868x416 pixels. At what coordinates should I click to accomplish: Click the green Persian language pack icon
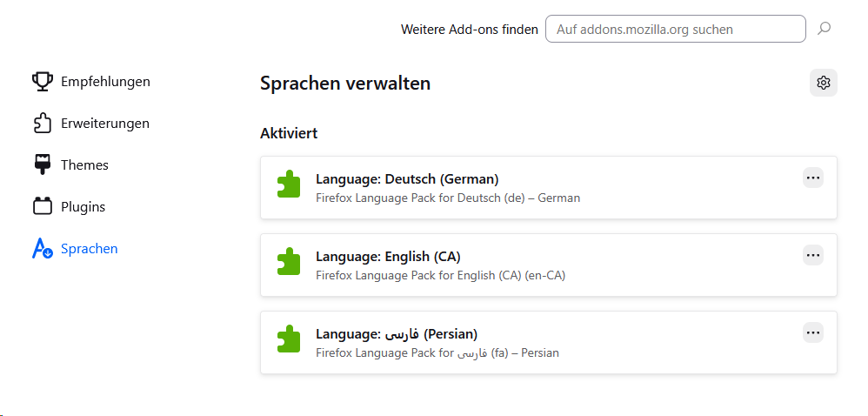click(288, 339)
